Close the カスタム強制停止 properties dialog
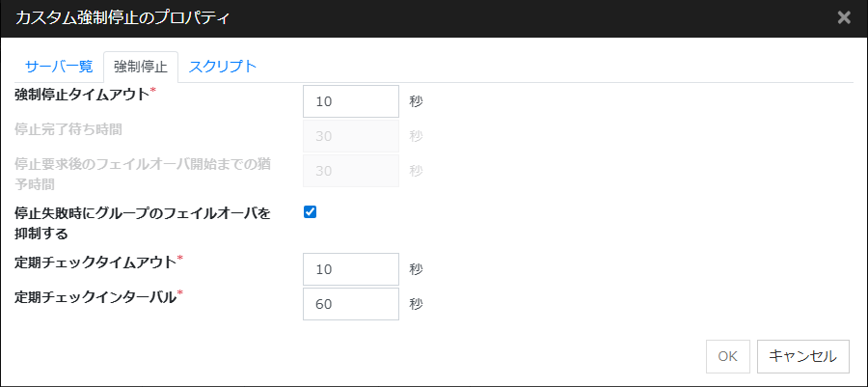The image size is (868, 387). point(844,17)
